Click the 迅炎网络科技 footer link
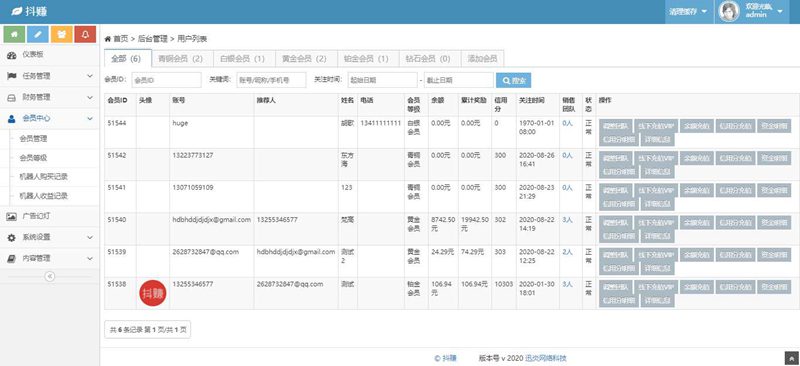Image resolution: width=800 pixels, height=366 pixels. point(546,358)
